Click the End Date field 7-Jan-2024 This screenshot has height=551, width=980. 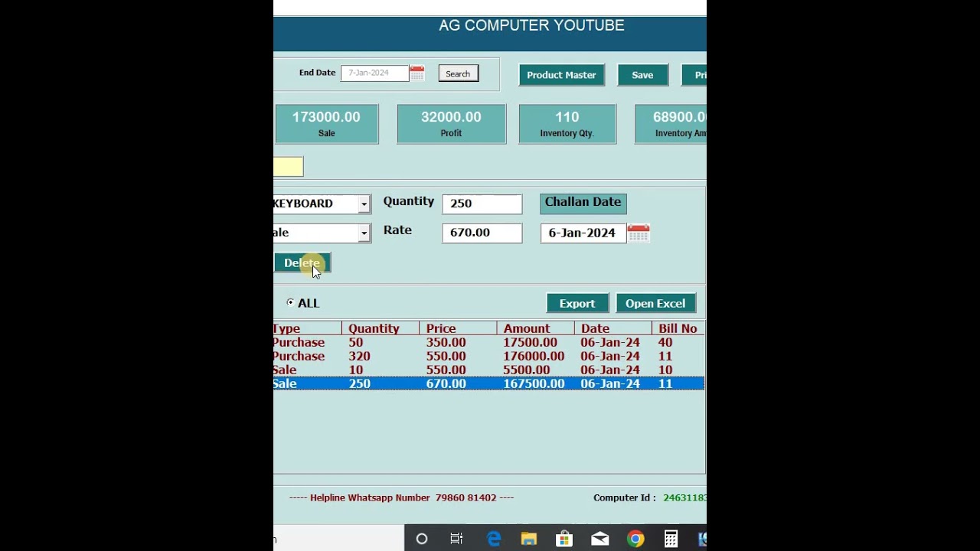374,73
